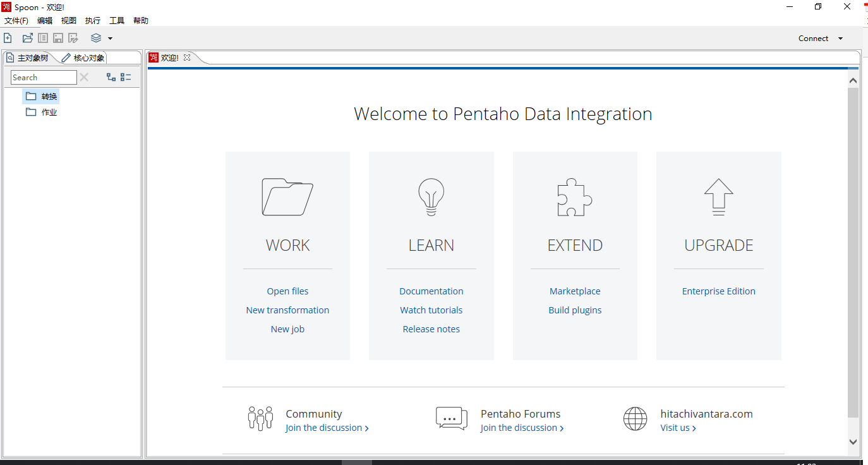
Task: Click the hitachivantara.com globe icon
Action: (635, 418)
